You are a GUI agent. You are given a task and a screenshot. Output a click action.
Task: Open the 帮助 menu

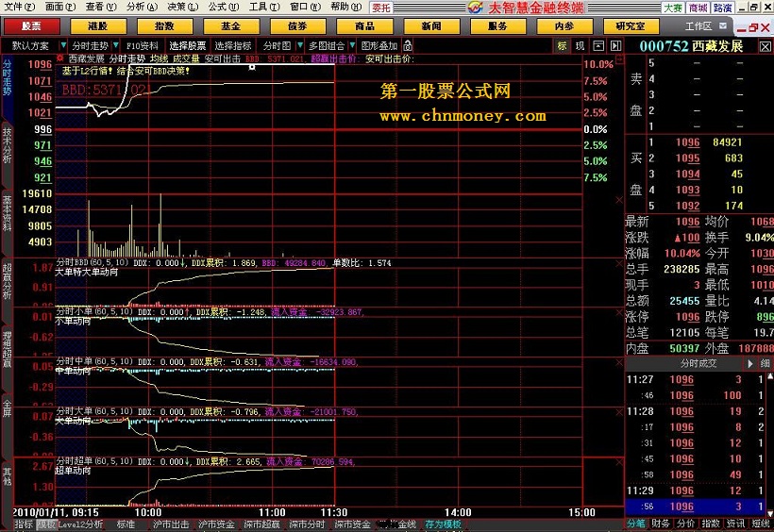tap(345, 7)
